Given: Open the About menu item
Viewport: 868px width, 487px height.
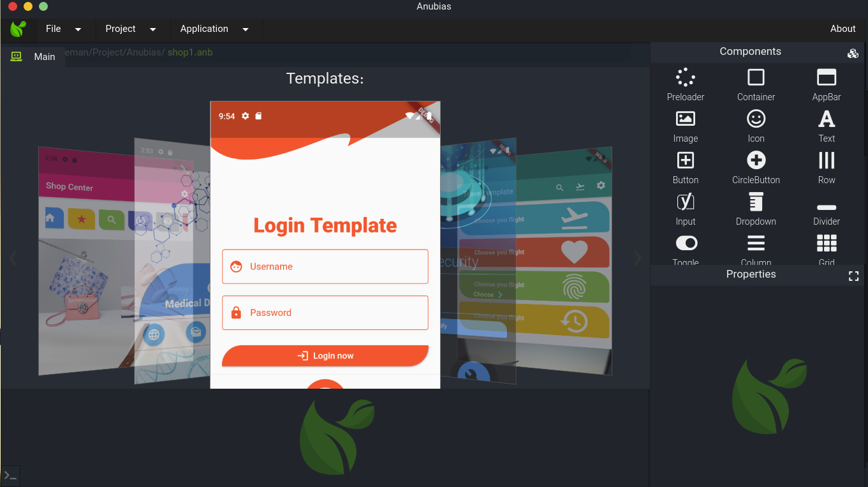Looking at the screenshot, I should [x=842, y=29].
